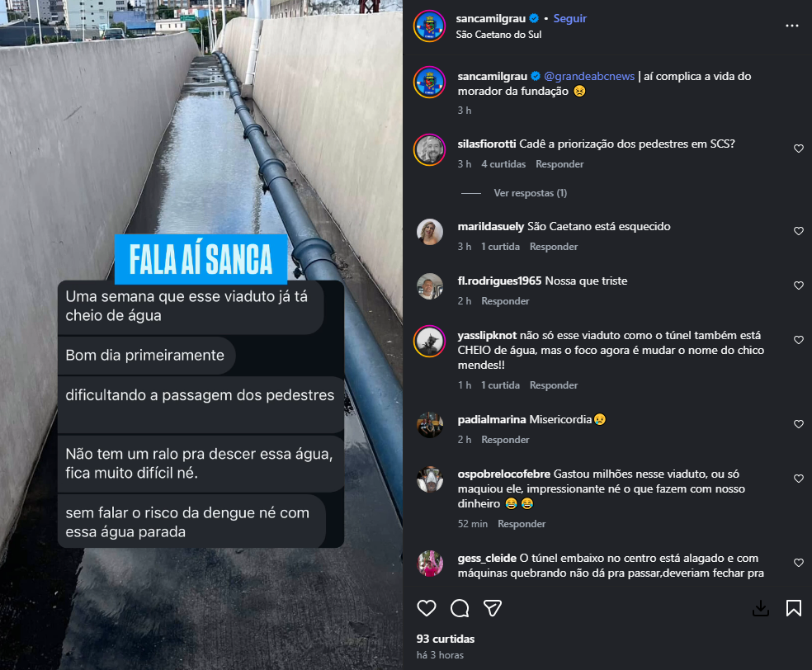812x670 pixels.
Task: Reply to ospobrelocofebre's comment
Action: 522,524
